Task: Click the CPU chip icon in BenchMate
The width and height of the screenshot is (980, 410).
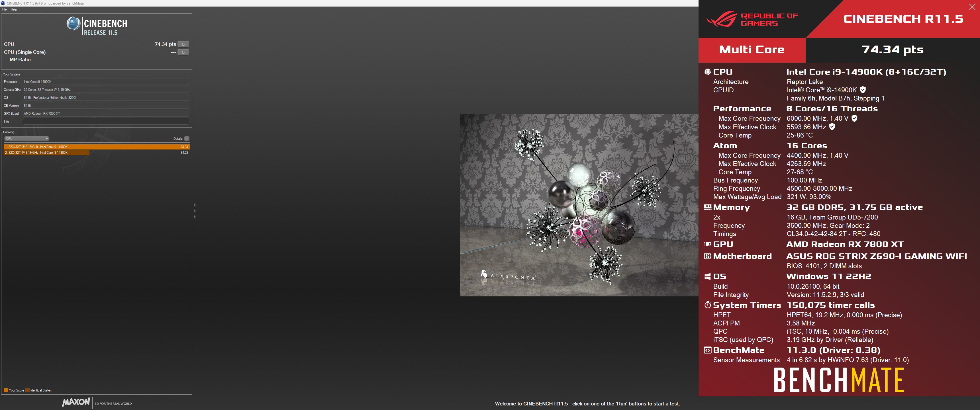Action: pyautogui.click(x=708, y=72)
